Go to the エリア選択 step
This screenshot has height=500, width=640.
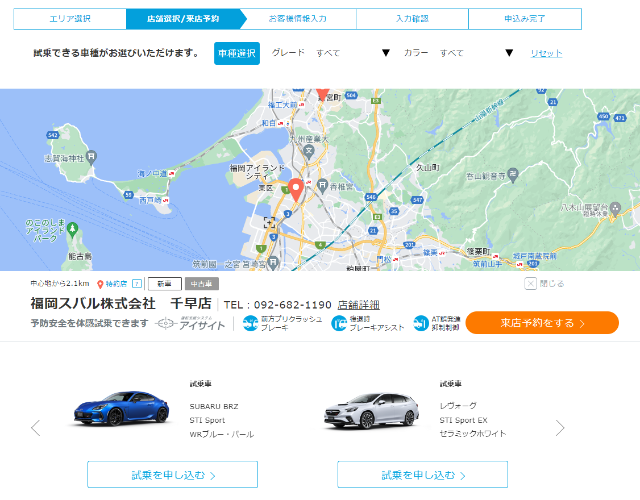[70, 19]
